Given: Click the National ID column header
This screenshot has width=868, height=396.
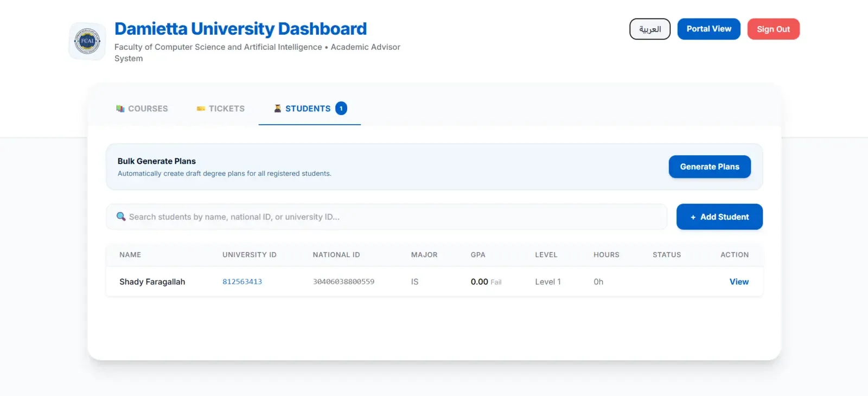Looking at the screenshot, I should coord(336,255).
